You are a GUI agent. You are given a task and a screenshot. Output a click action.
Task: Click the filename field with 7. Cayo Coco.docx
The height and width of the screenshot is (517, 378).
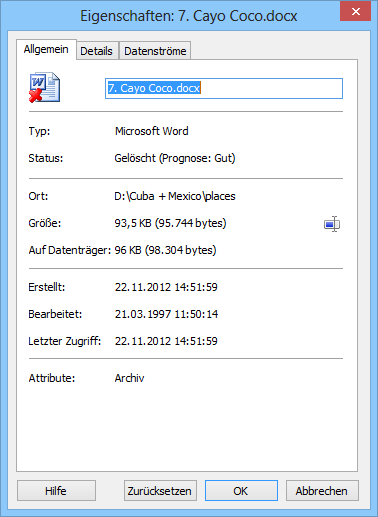224,88
